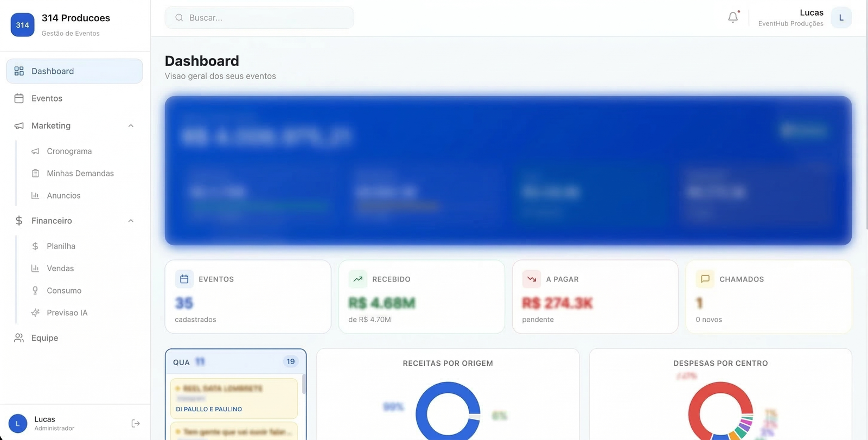The width and height of the screenshot is (868, 440).
Task: Open Cronograma under Marketing
Action: pyautogui.click(x=69, y=151)
